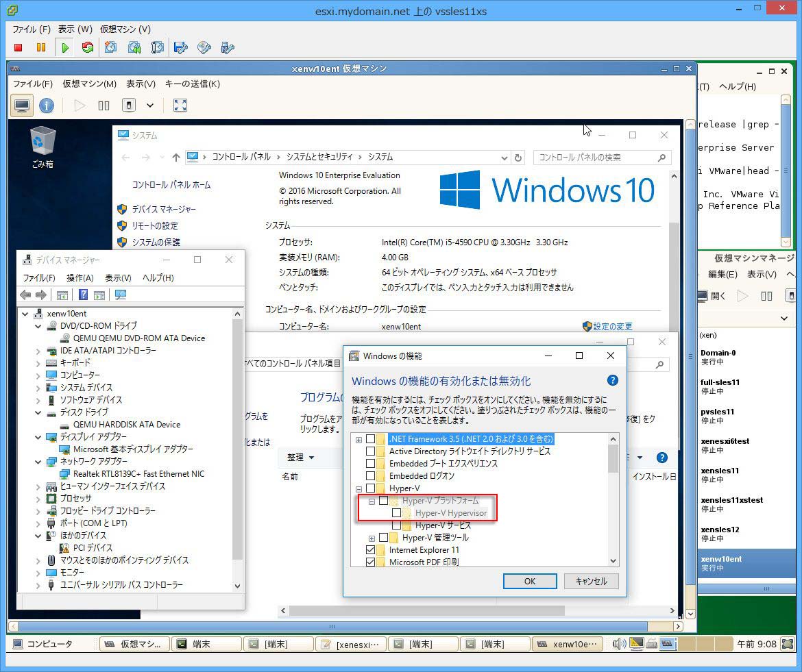Expand the .NET Framework 3.5 feature node
Image resolution: width=802 pixels, height=672 pixels.
[359, 440]
